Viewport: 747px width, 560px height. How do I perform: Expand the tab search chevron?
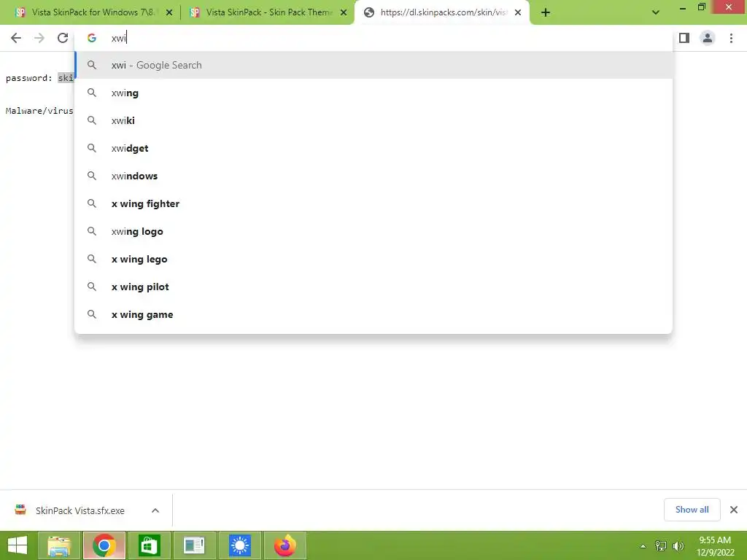click(656, 12)
